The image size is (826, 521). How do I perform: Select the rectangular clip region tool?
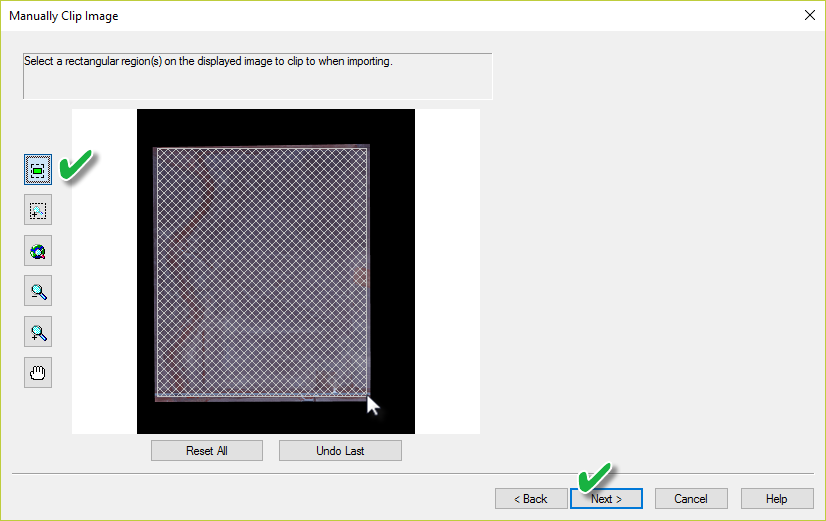38,170
